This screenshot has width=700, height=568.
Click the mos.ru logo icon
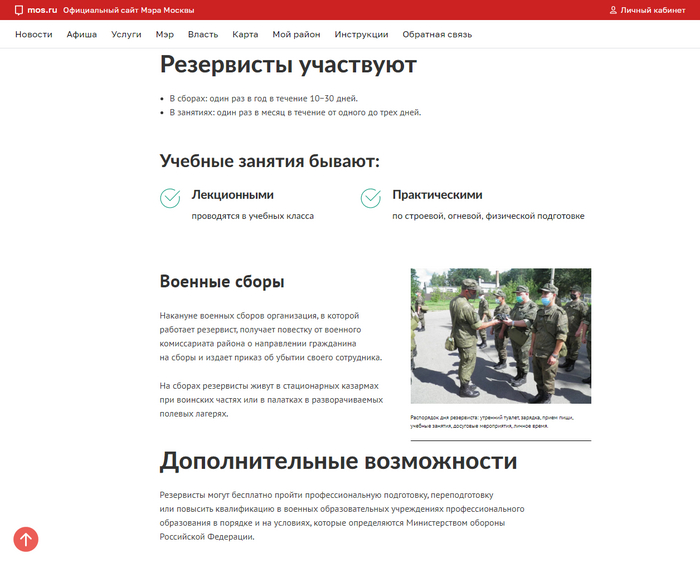(x=19, y=10)
